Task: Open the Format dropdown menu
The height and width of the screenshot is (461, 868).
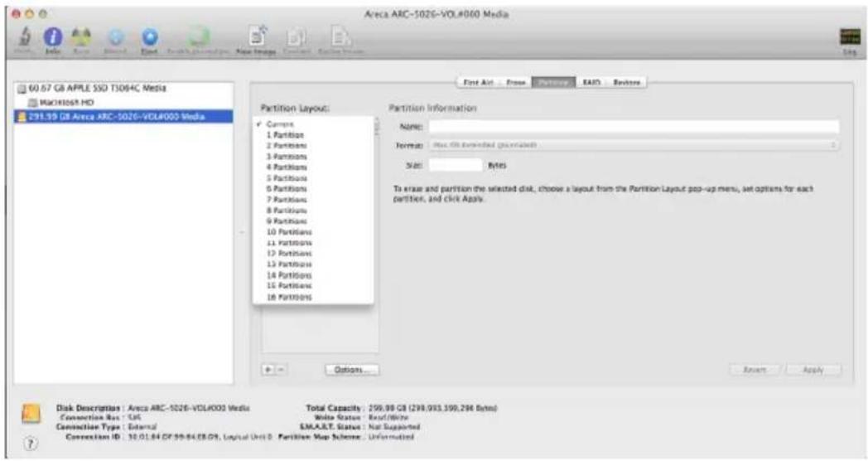Action: click(x=634, y=145)
